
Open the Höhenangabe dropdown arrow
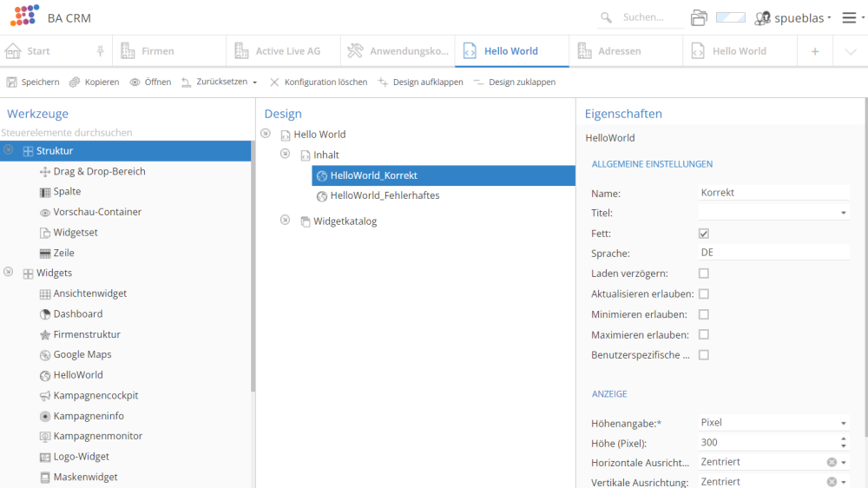pyautogui.click(x=843, y=423)
